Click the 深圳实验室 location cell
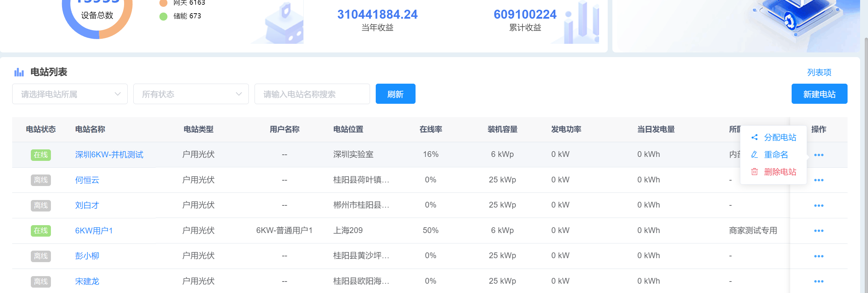This screenshot has height=293, width=868. 353,154
